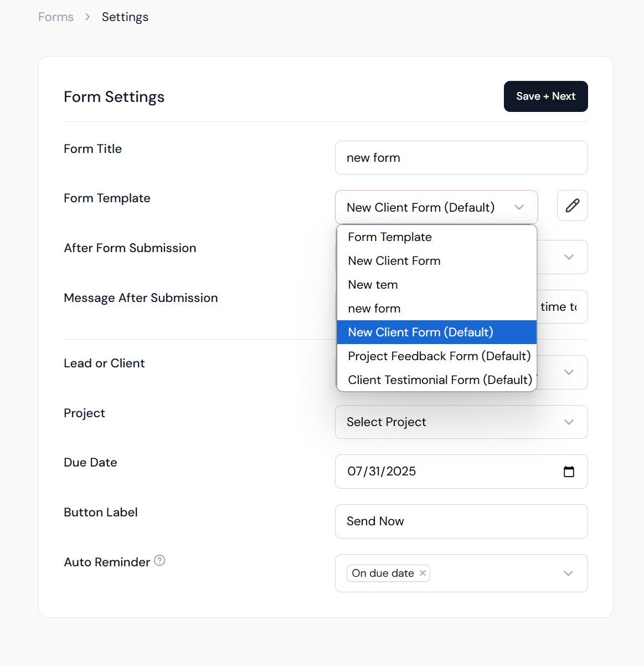Click the 'Form Title' field label

[x=92, y=149]
